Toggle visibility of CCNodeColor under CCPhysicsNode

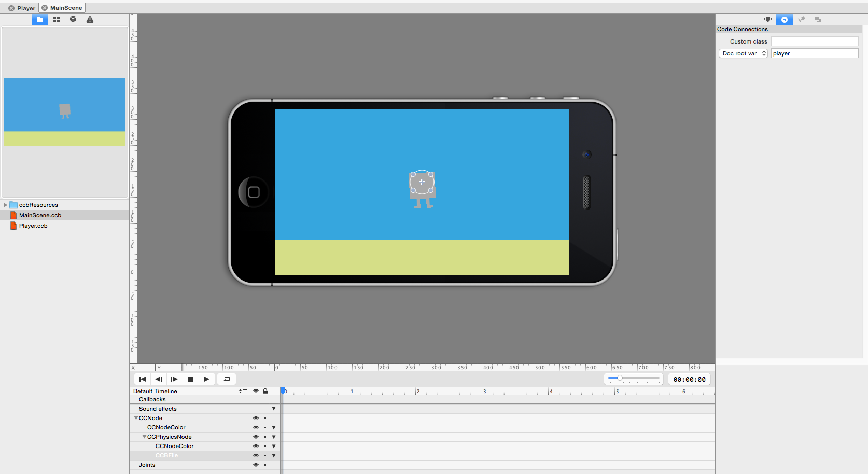[256, 446]
